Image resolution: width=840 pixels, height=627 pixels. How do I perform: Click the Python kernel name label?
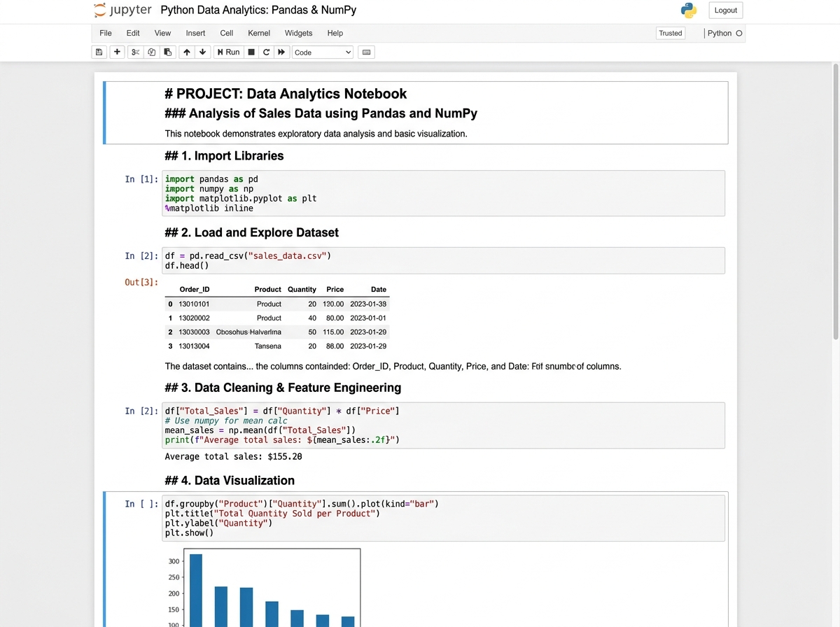(719, 33)
